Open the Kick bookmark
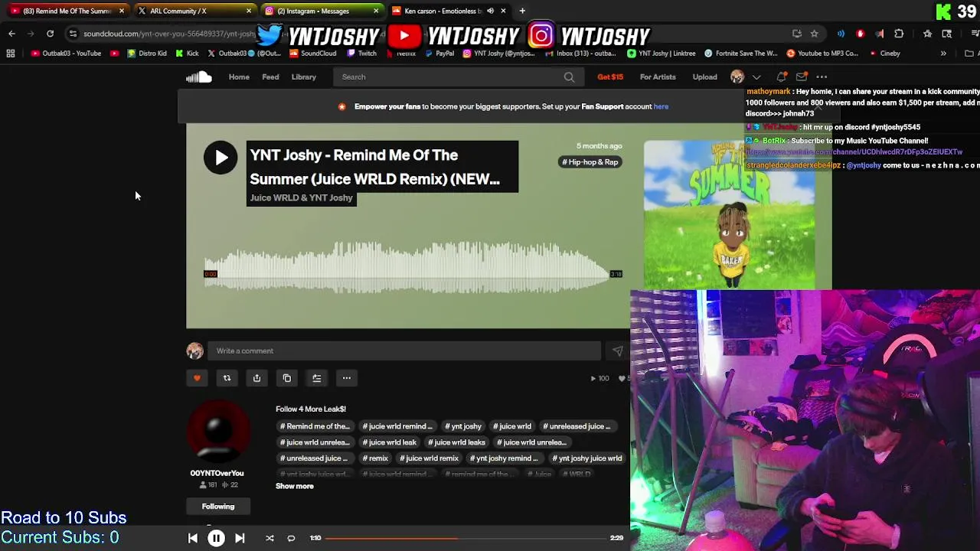Viewport: 980px width, 551px height. pos(187,54)
